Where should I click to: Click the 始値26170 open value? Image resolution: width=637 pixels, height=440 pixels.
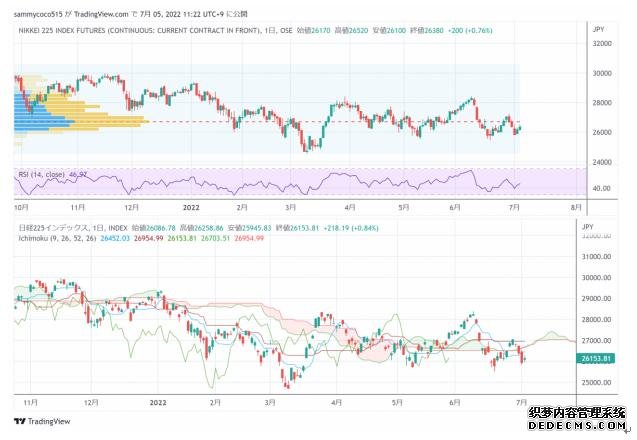(x=314, y=30)
